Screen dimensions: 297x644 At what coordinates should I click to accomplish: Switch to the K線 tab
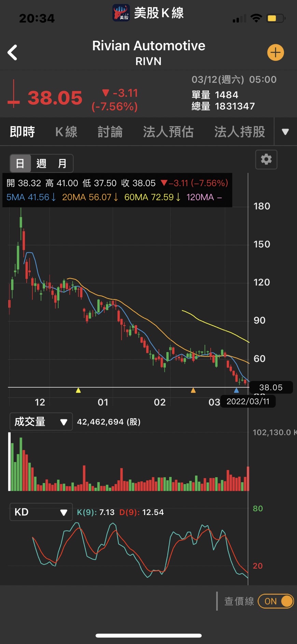pos(67,132)
